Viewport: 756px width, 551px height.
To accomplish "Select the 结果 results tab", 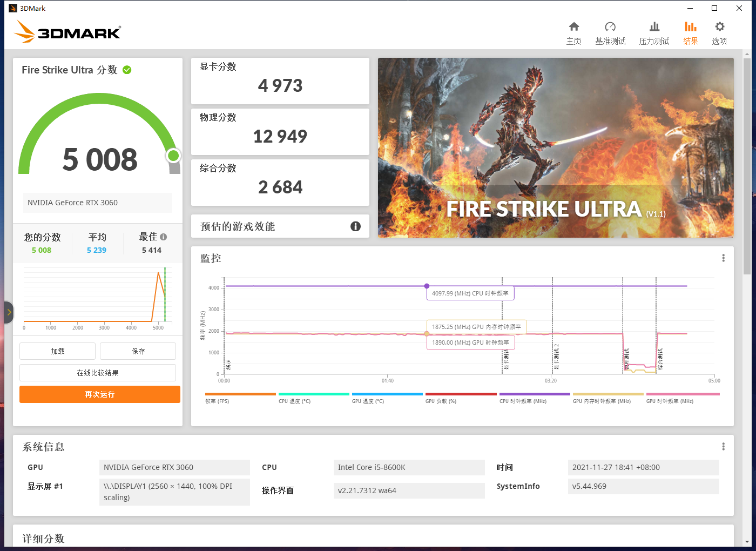I will tap(691, 32).
